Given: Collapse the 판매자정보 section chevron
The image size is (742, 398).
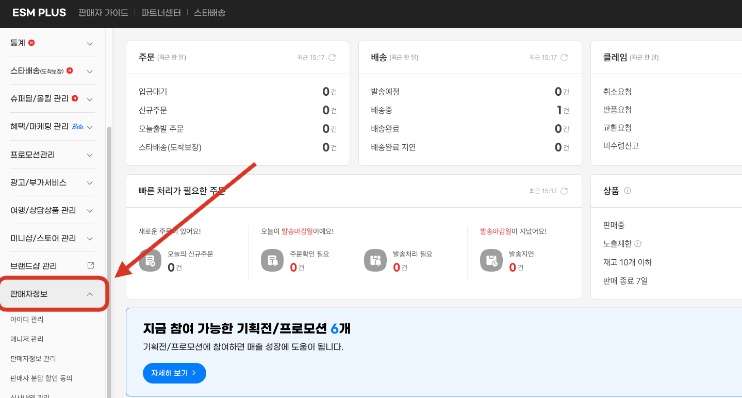Looking at the screenshot, I should (89, 294).
